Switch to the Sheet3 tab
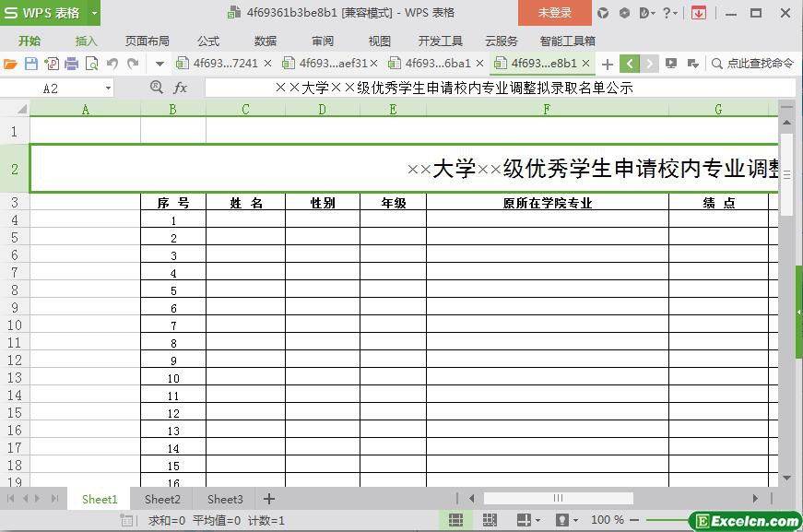The width and height of the screenshot is (803, 532). pos(225,499)
